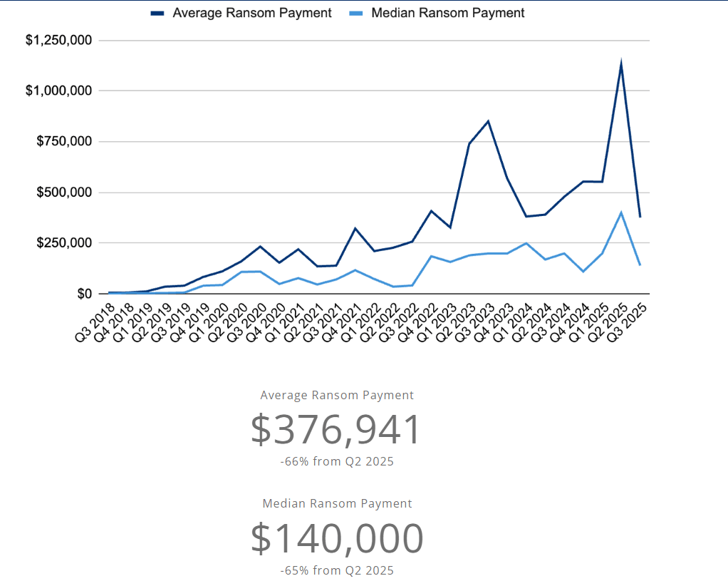Select the $750,000 y-axis label

coord(64,142)
